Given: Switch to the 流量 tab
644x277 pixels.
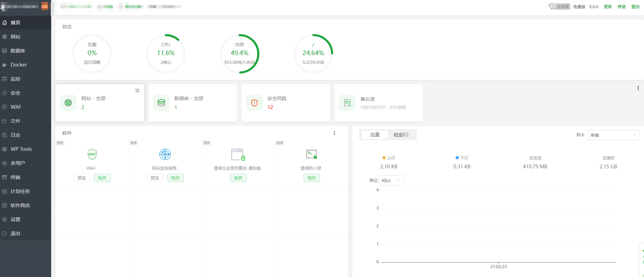Looking at the screenshot, I should (x=375, y=135).
